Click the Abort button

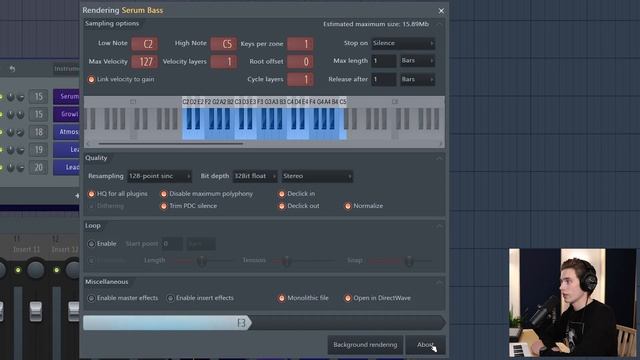coord(425,345)
